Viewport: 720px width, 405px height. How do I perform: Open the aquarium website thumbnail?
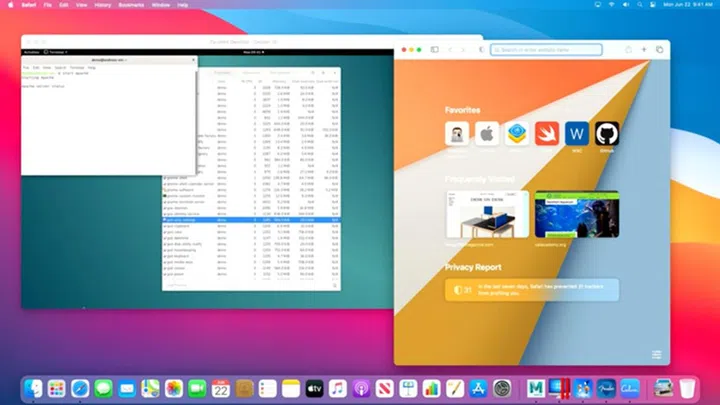(570, 214)
